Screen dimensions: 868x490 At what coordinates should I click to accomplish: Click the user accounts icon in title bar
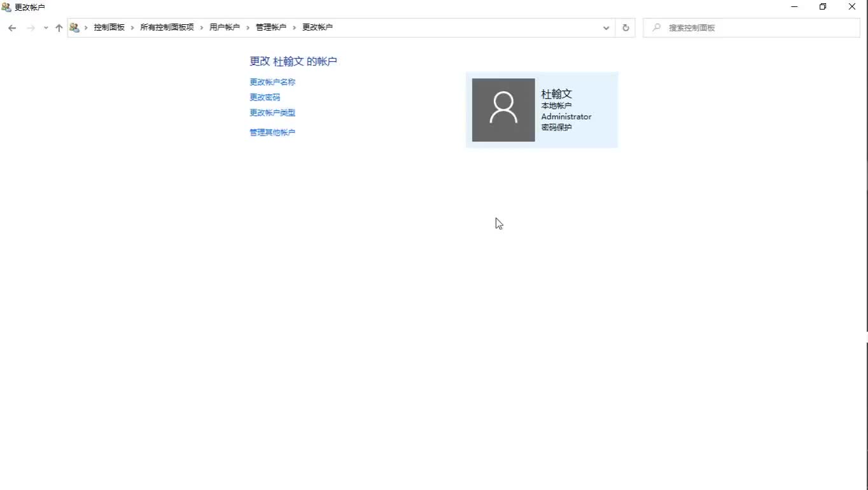click(6, 7)
